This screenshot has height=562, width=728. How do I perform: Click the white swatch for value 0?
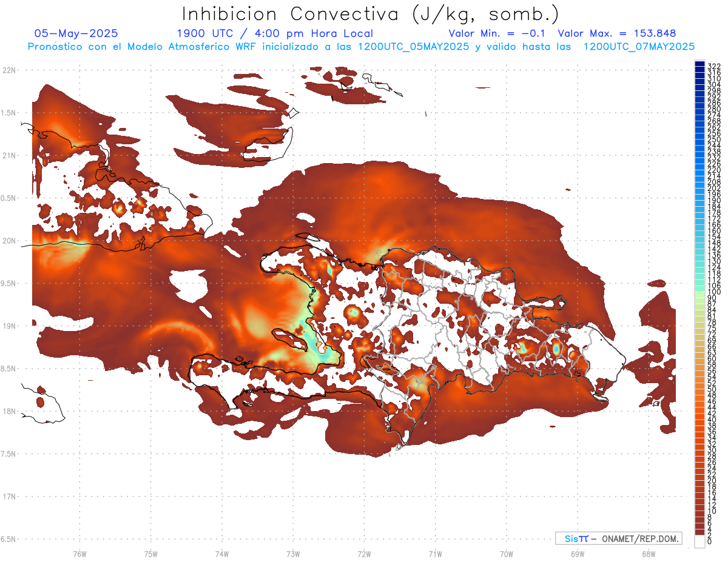699,541
